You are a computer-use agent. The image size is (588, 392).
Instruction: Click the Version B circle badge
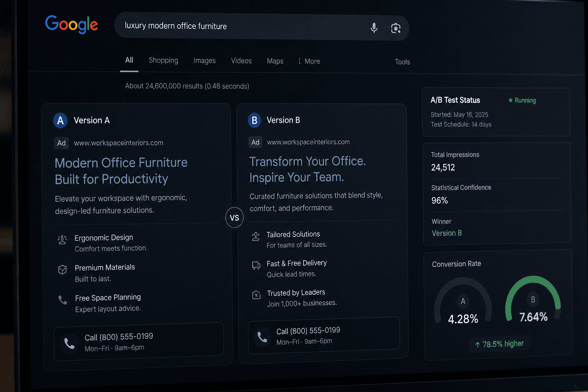click(254, 120)
